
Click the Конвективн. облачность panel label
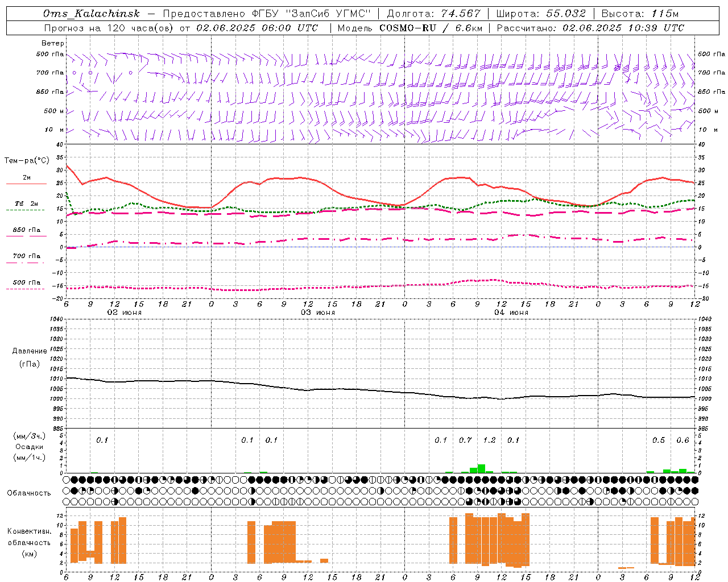(29, 537)
